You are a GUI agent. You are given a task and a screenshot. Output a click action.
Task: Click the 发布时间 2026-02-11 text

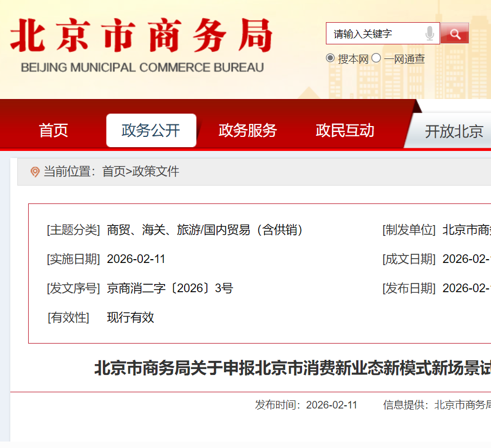click(x=306, y=405)
